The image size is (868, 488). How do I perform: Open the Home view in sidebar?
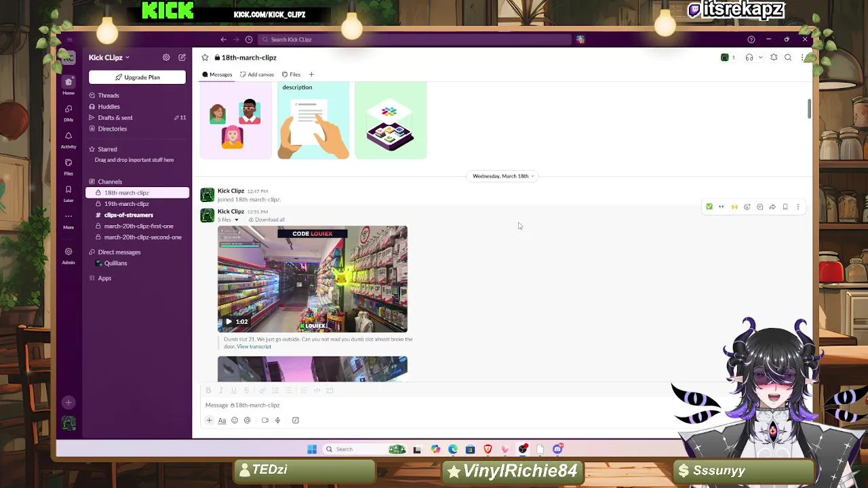point(68,85)
